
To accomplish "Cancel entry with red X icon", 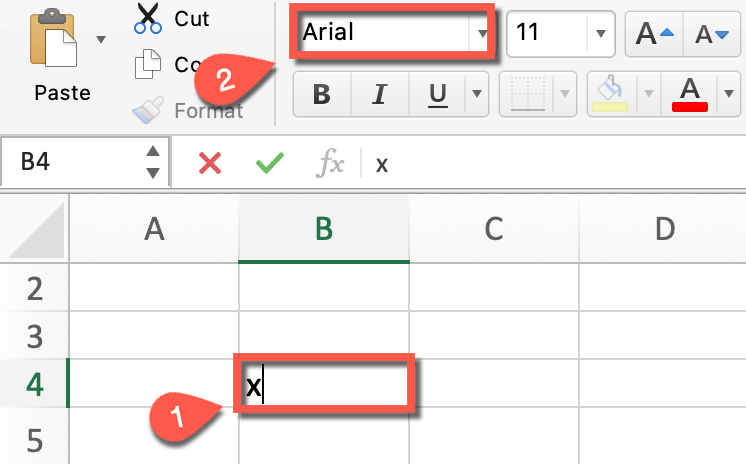I will 210,163.
